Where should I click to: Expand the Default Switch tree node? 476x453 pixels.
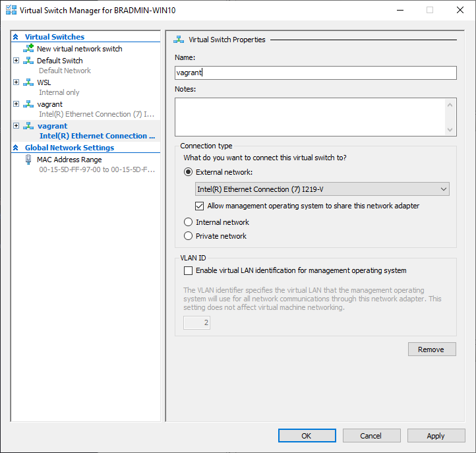pyautogui.click(x=16, y=61)
